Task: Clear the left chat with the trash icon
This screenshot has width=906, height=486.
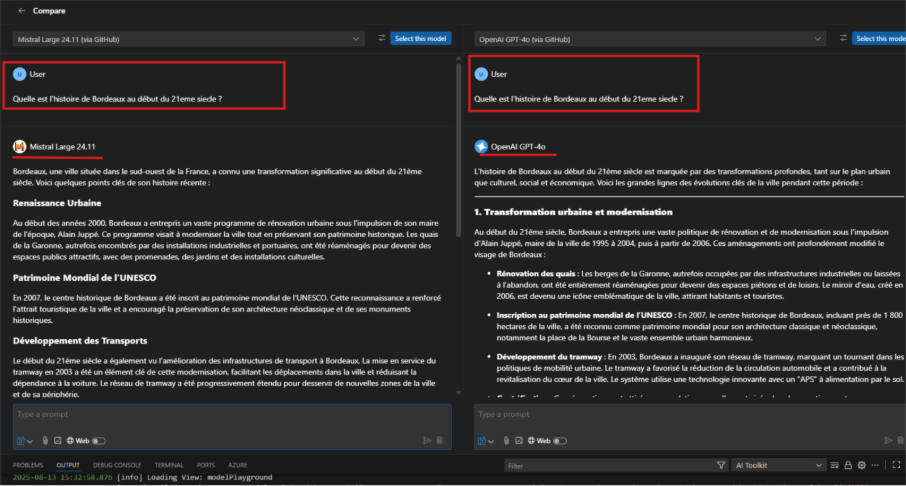Action: point(440,440)
